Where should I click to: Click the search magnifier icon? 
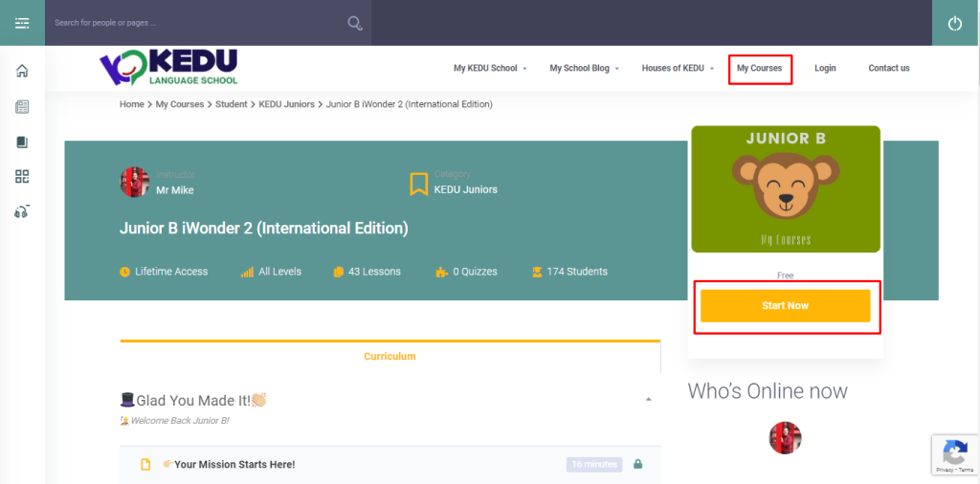[x=354, y=23]
